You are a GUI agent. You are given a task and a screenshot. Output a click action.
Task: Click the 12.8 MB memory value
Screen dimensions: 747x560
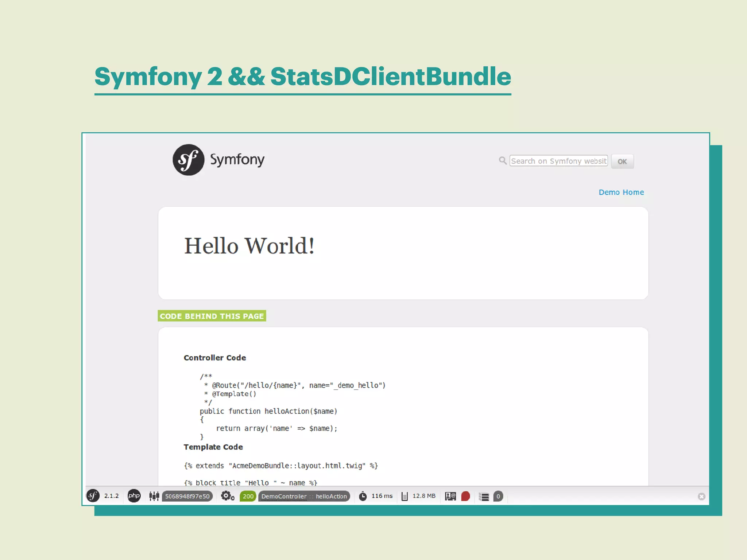pyautogui.click(x=424, y=496)
